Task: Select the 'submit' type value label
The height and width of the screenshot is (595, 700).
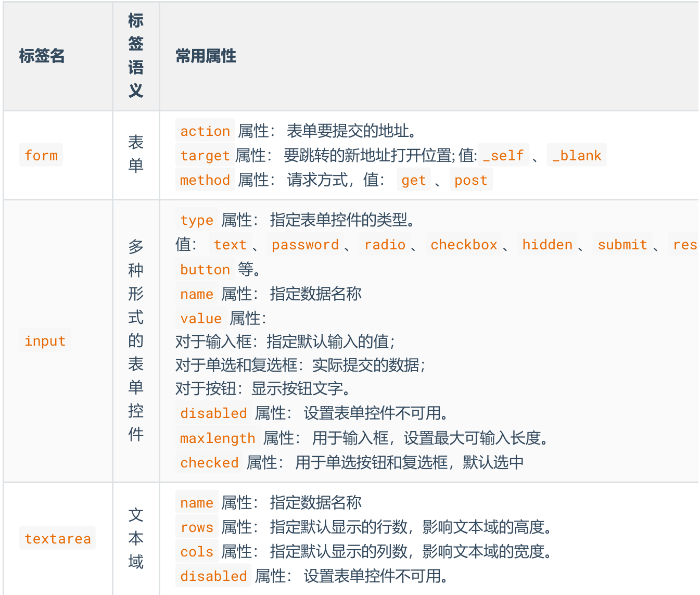Action: point(622,245)
